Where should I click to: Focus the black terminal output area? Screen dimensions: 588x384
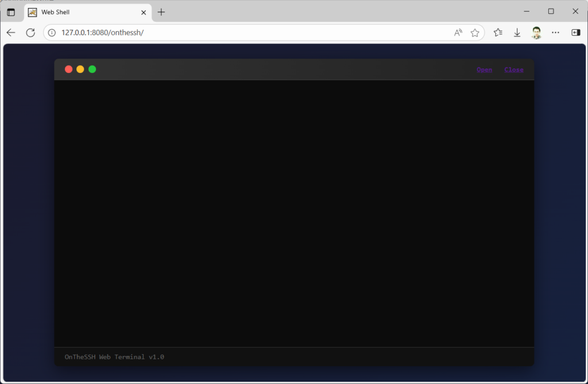pyautogui.click(x=294, y=213)
